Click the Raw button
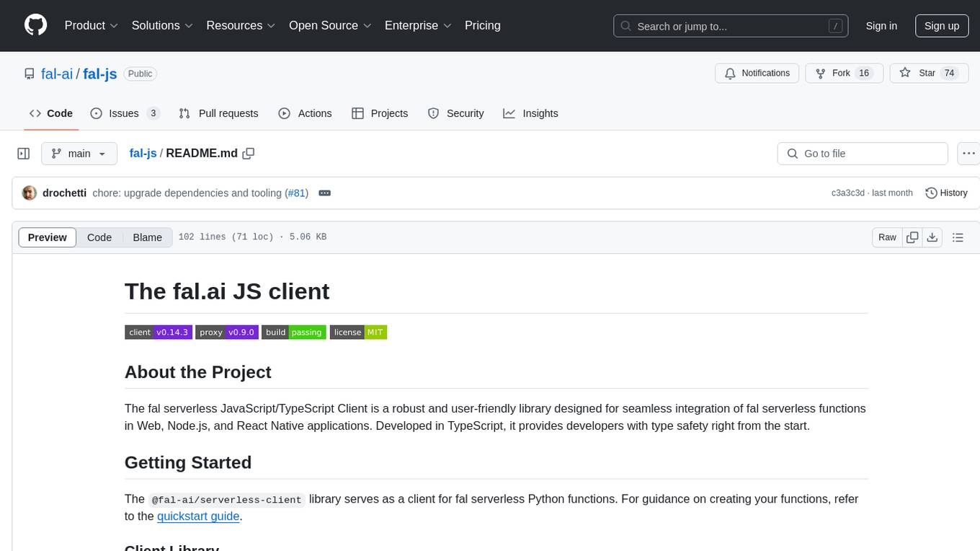 point(887,237)
